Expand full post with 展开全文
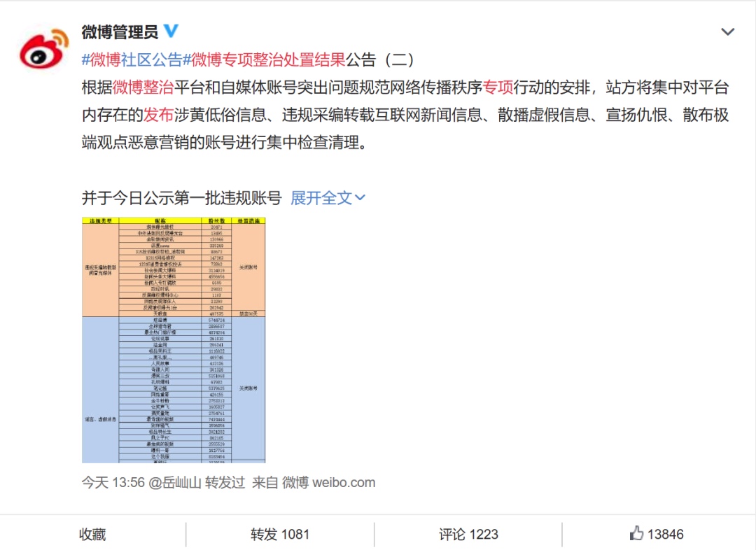 328,198
